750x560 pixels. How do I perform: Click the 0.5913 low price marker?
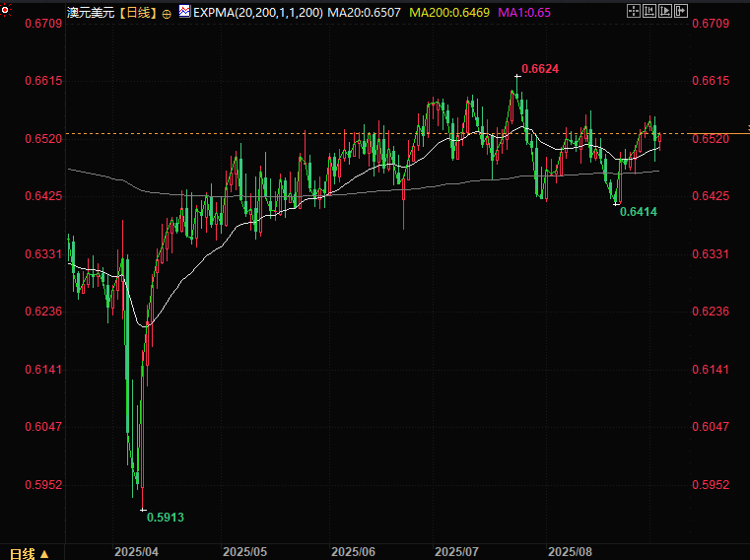165,518
